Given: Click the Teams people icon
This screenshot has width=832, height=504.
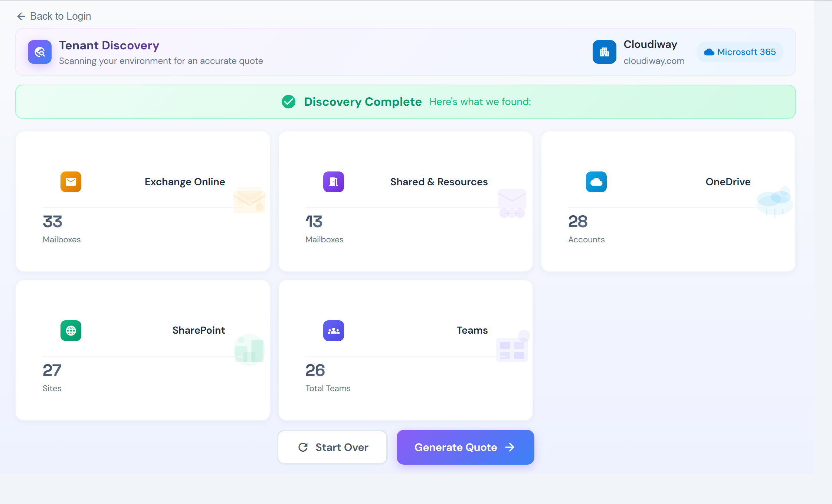Looking at the screenshot, I should [334, 331].
